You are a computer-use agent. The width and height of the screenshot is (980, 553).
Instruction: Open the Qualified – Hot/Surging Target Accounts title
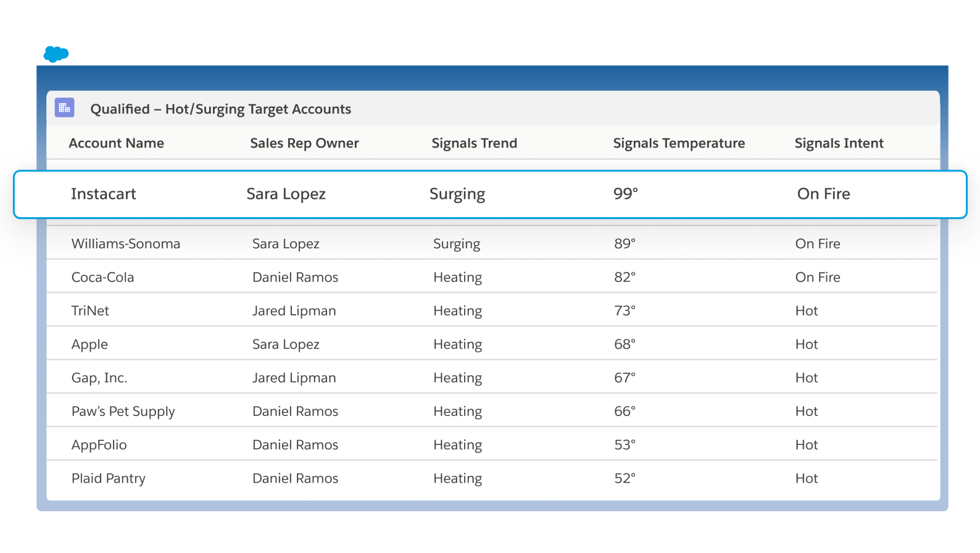pos(221,109)
